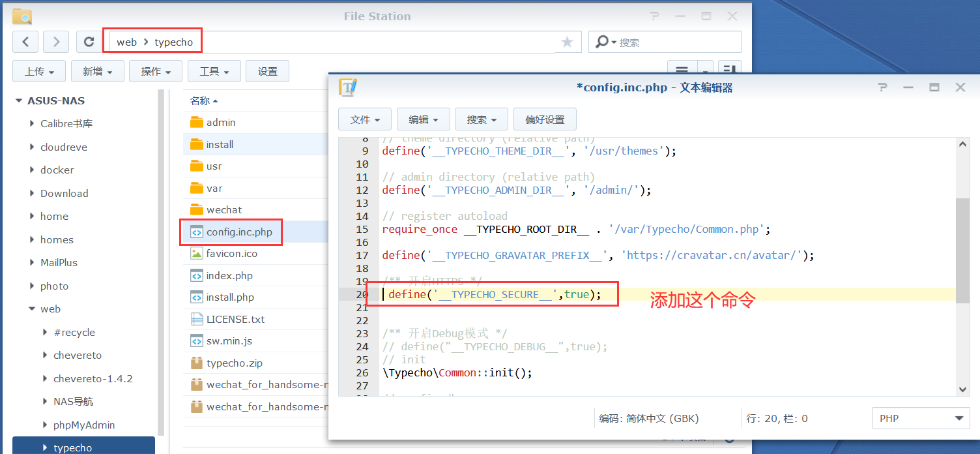Click the 设置 settings button
The height and width of the screenshot is (454, 980).
(268, 72)
